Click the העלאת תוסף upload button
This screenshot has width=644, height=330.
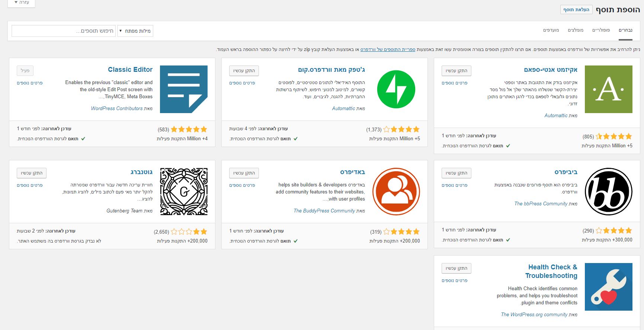576,10
